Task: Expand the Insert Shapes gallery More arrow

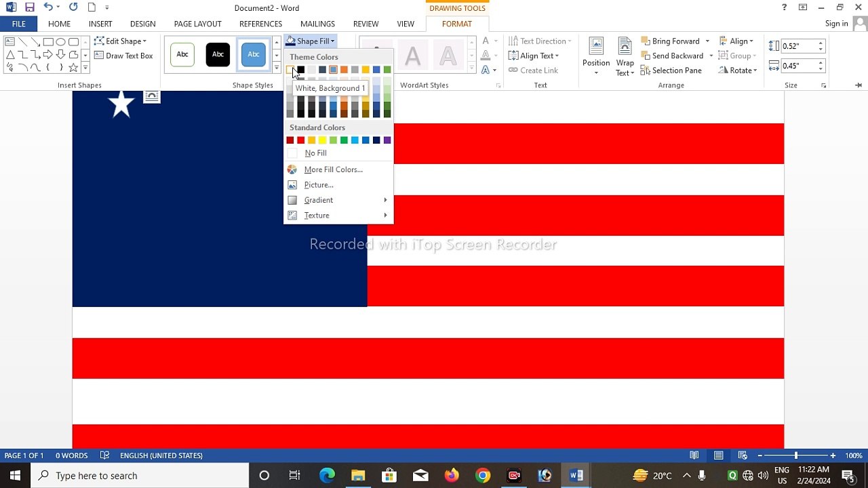Action: (85, 68)
